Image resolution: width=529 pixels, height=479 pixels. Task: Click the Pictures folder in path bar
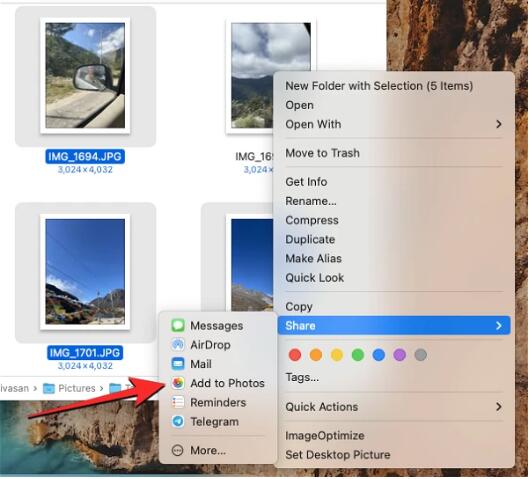(69, 388)
